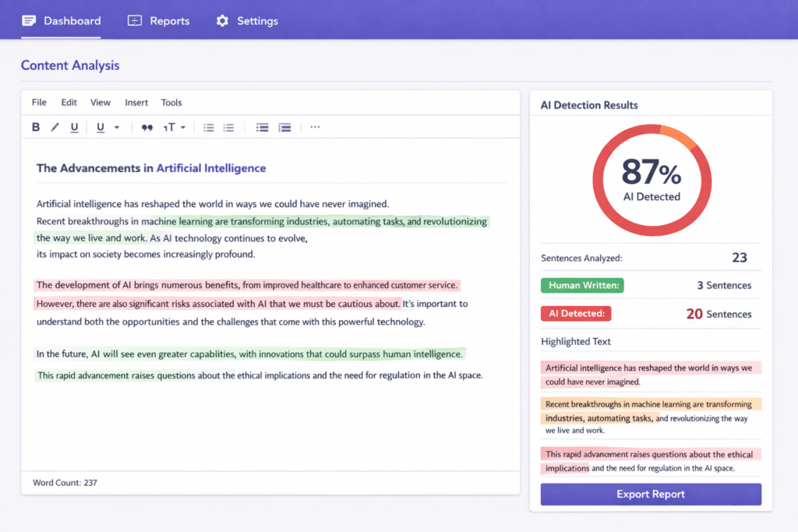Viewport: 798px width, 532px height.
Task: Open the Edit menu in the editor
Action: coord(69,102)
